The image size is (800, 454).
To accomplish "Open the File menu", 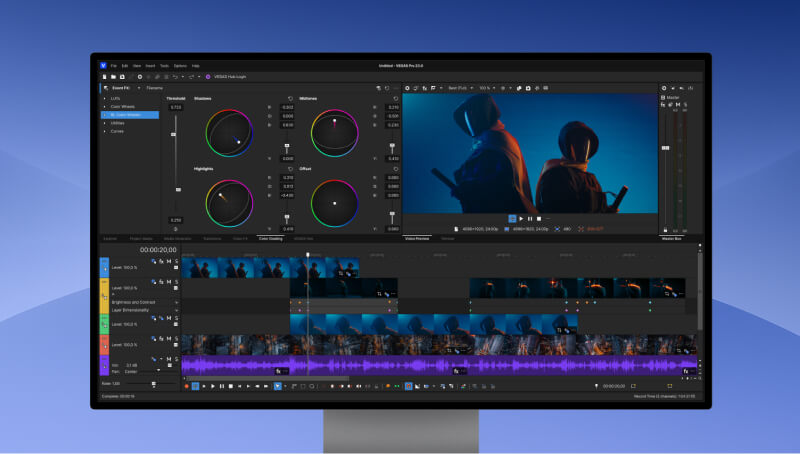I will [x=114, y=66].
